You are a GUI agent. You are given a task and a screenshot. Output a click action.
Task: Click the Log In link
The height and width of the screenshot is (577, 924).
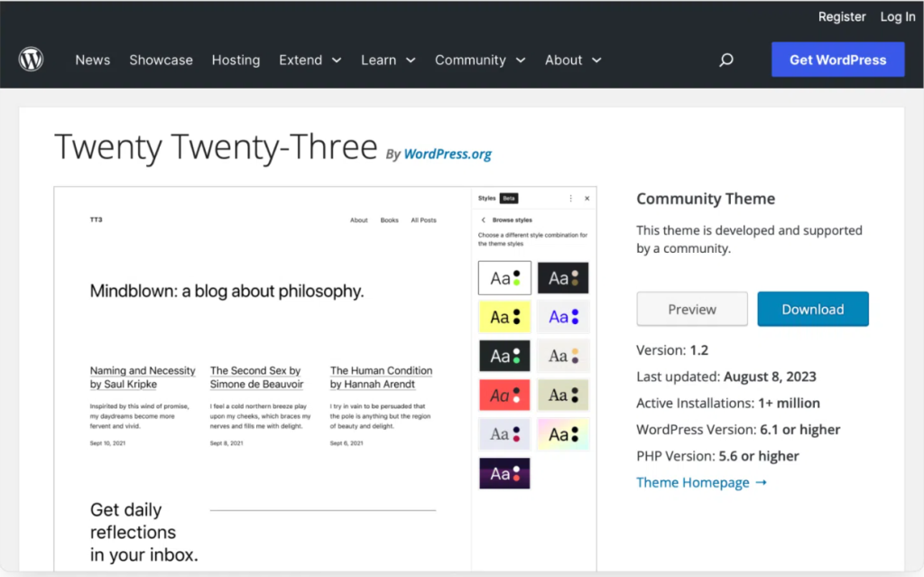[898, 17]
